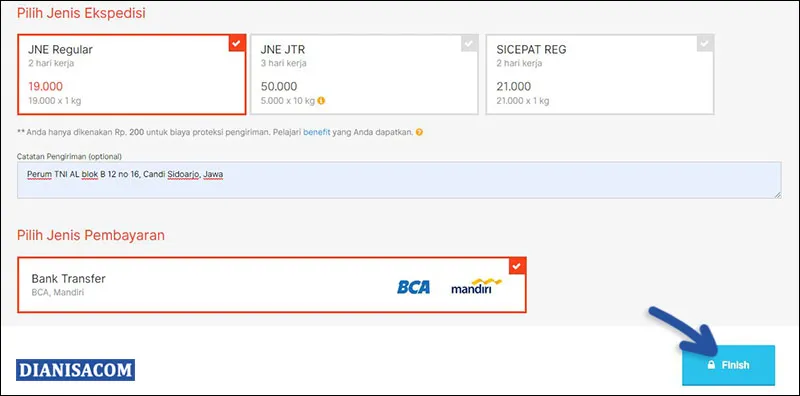Viewport: 800px width, 396px height.
Task: Click the '3 hari kerja' label
Action: click(284, 64)
